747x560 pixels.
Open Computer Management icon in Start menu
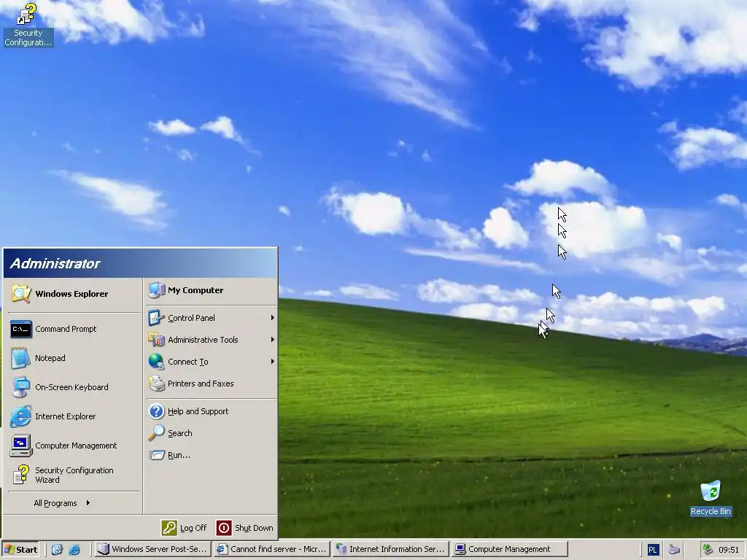21,446
